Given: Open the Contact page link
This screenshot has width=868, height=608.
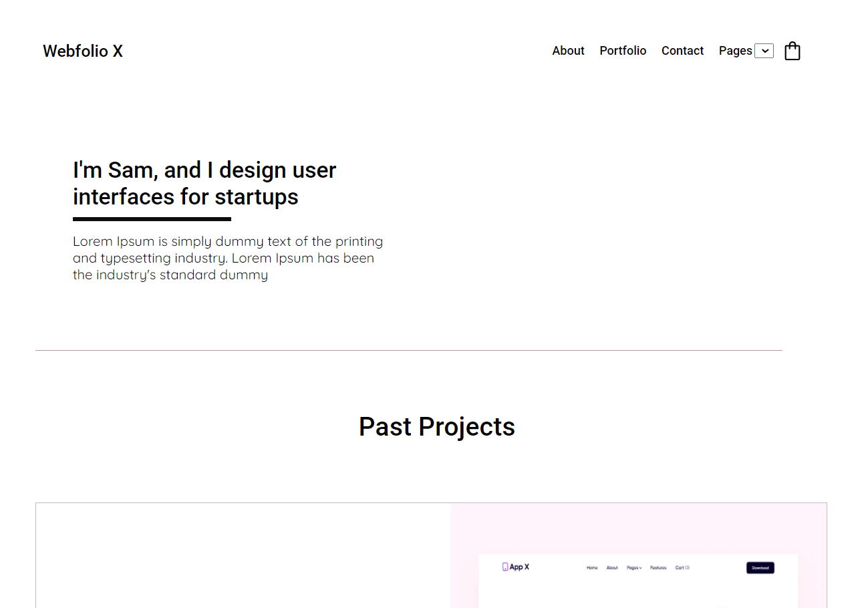Looking at the screenshot, I should 682,50.
